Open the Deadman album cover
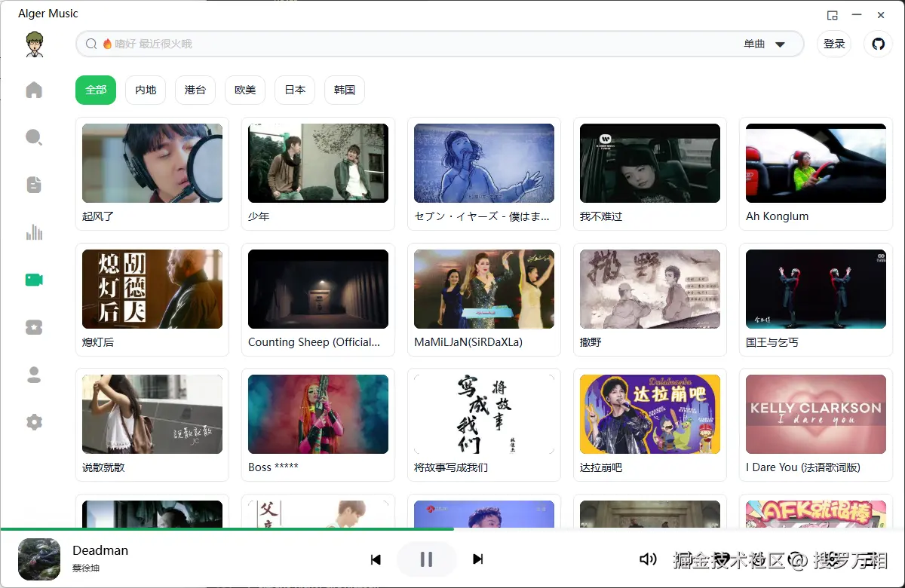Image resolution: width=905 pixels, height=588 pixels. pyautogui.click(x=39, y=559)
